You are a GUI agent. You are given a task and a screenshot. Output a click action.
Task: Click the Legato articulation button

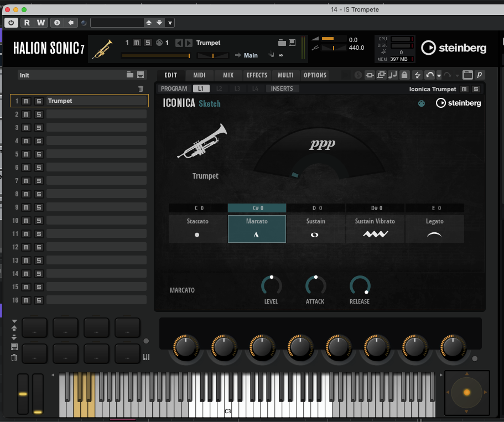(435, 228)
